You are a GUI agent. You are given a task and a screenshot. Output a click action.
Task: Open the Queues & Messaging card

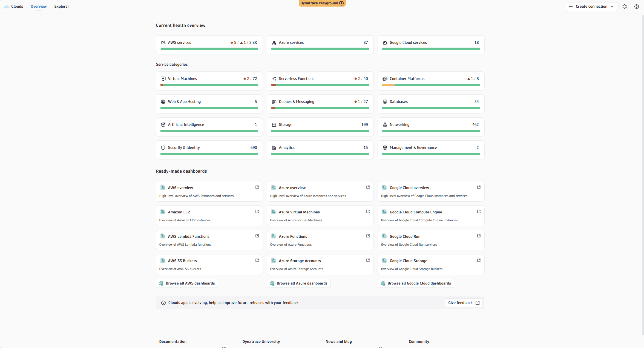tap(320, 104)
